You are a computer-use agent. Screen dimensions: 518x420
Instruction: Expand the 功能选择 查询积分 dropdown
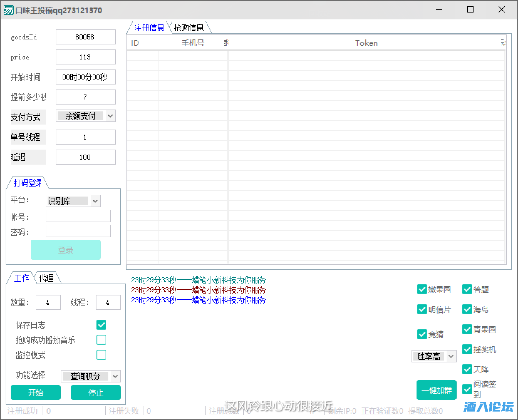click(x=115, y=376)
